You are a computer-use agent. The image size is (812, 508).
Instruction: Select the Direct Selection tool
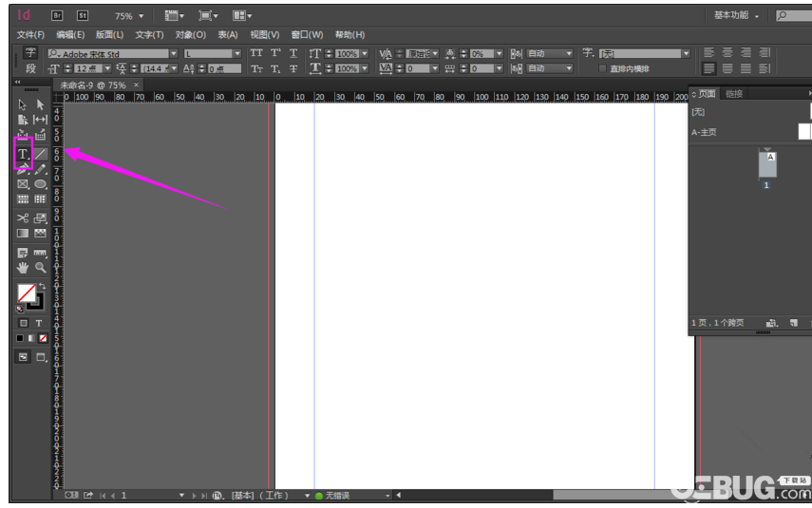(x=41, y=104)
